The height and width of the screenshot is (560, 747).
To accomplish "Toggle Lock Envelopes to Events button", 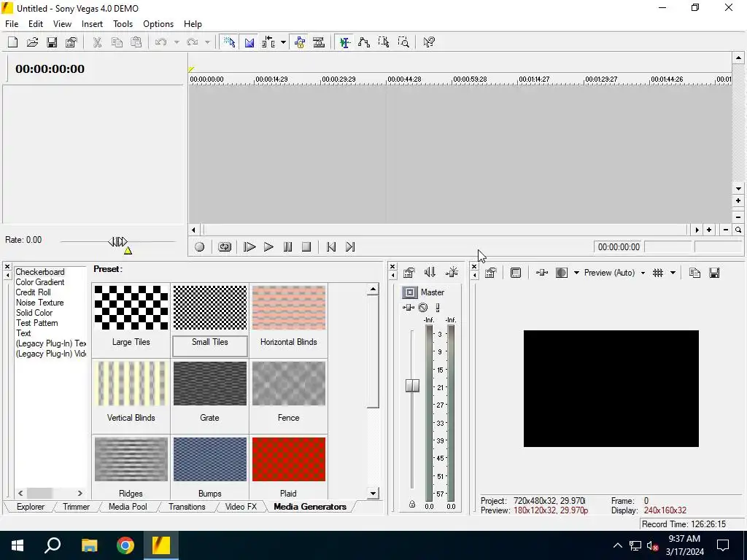I will pyautogui.click(x=300, y=42).
